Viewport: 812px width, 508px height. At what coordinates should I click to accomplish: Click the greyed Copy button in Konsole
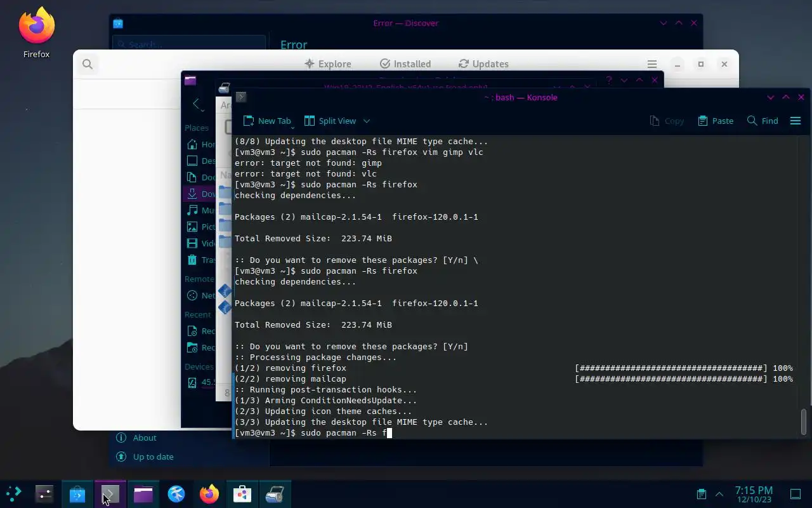667,121
